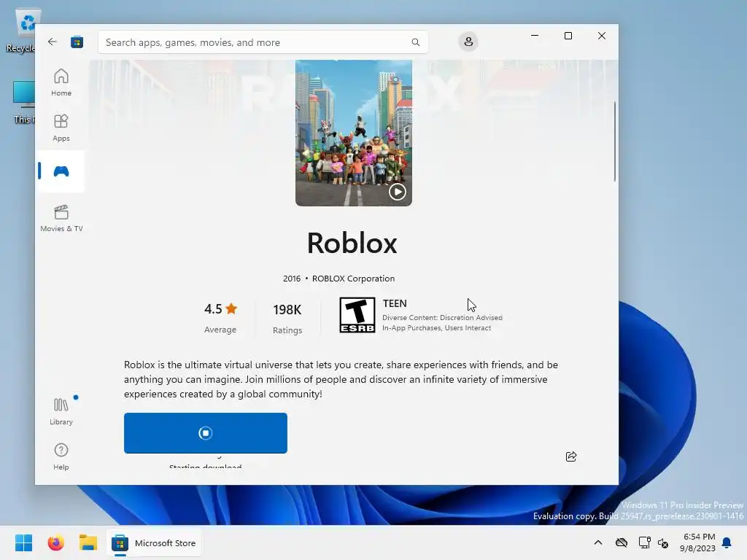Show hidden system tray icons
The image size is (747, 560).
598,542
